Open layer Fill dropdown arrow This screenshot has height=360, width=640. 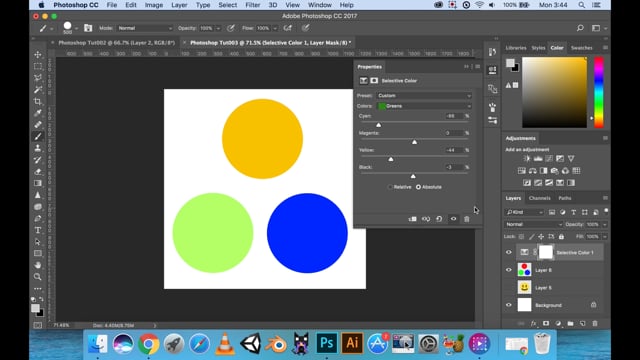604,237
